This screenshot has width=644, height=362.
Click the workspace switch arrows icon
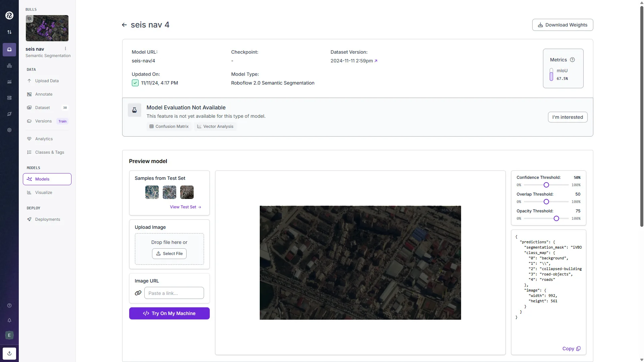9,32
